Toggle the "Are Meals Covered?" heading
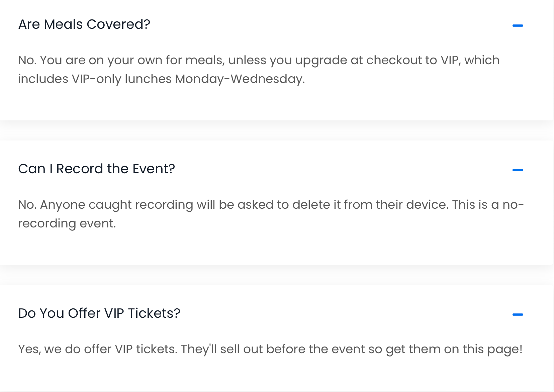Image resolution: width=554 pixels, height=392 pixels. (x=84, y=24)
